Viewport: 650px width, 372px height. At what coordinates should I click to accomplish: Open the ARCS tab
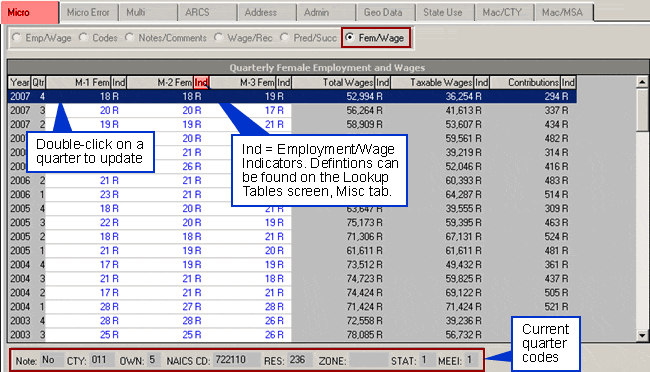click(x=208, y=12)
